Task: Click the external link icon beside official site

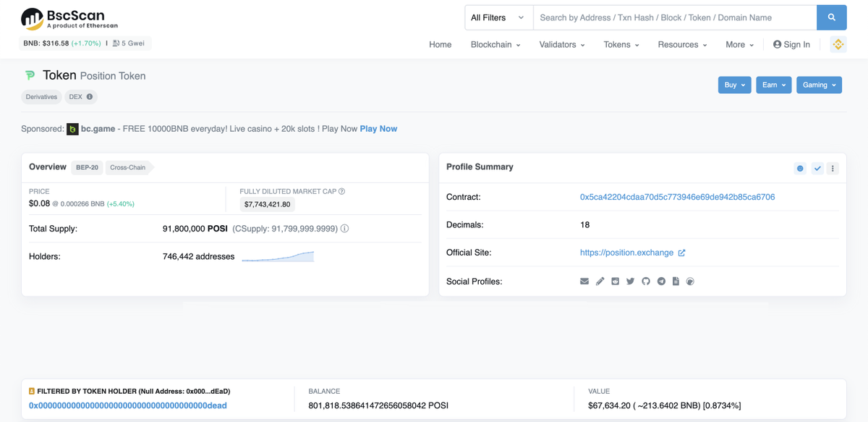Action: click(681, 253)
